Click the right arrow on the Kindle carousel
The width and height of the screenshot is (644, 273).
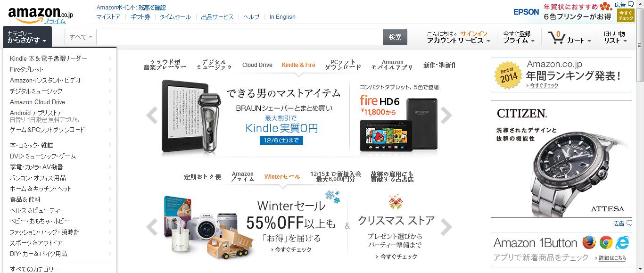point(446,115)
